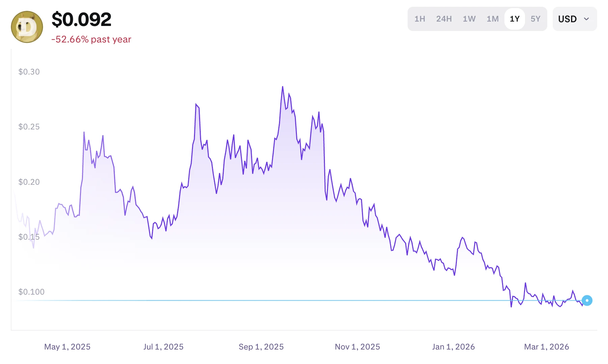
Task: Click the Sep 1, 2025 axis label
Action: tap(261, 347)
